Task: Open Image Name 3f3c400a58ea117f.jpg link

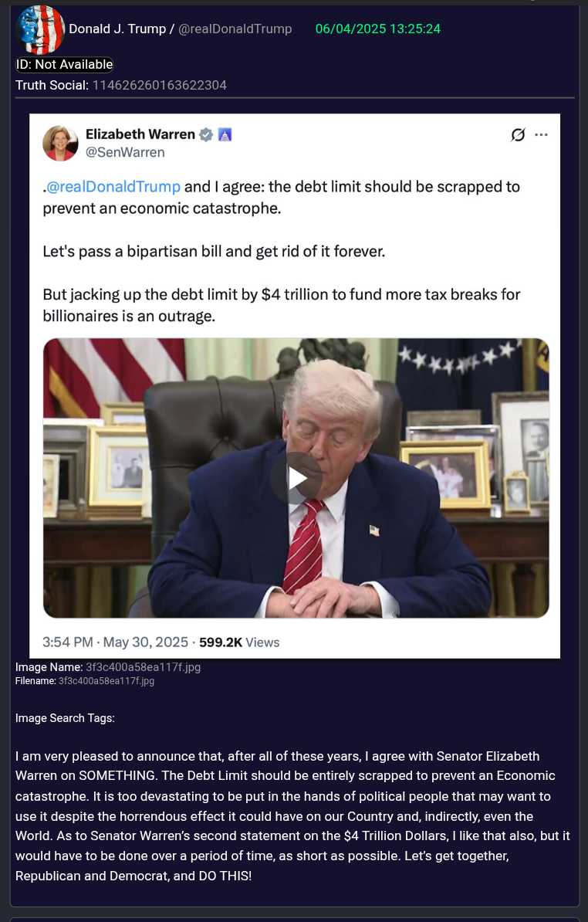Action: point(144,667)
